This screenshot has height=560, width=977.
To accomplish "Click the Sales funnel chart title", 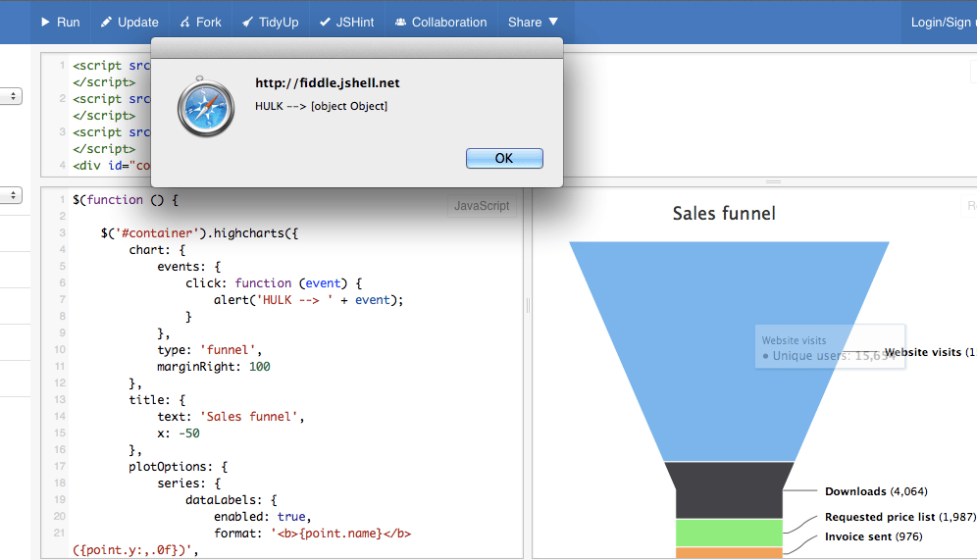I will [x=724, y=214].
